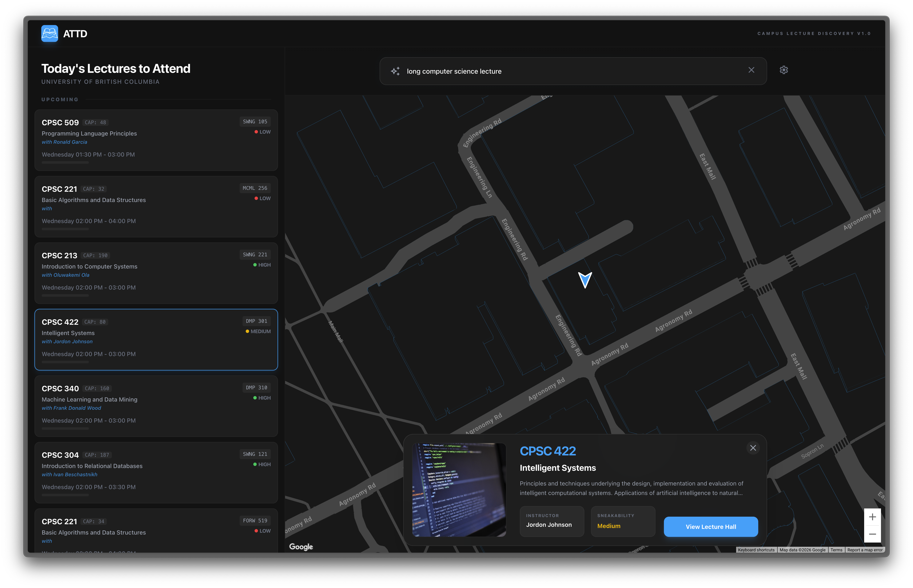Click the search field with lecture query

coord(573,71)
